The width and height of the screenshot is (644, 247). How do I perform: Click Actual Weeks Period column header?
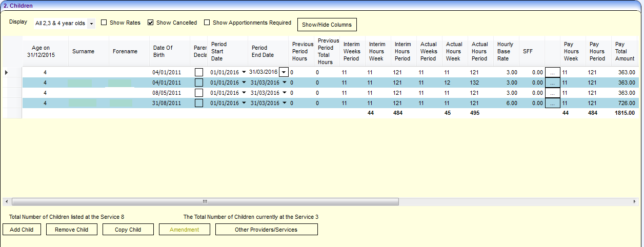coord(429,51)
